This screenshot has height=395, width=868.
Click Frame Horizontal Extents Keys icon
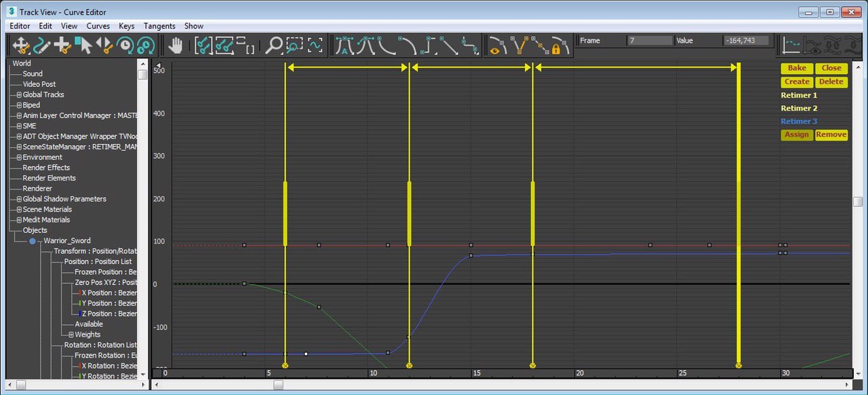coord(203,45)
